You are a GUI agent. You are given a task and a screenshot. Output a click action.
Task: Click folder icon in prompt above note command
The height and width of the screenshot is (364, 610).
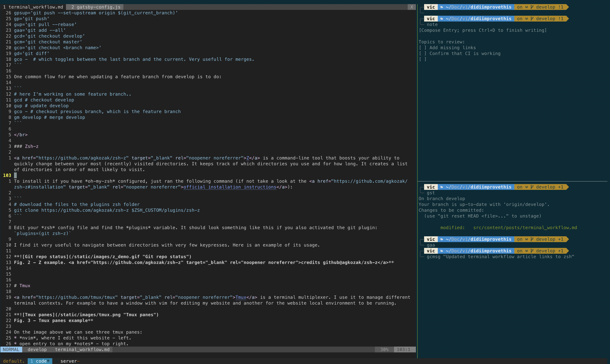coord(442,19)
